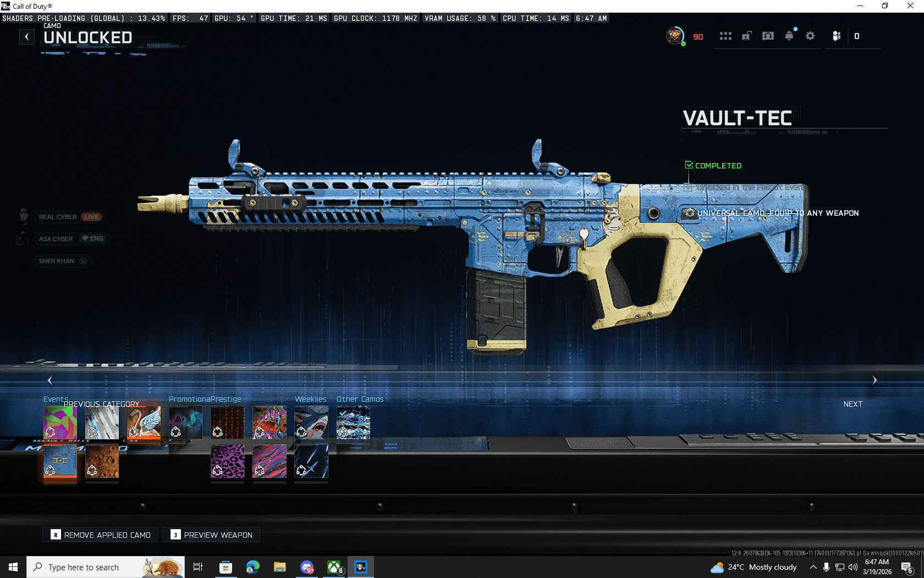924x578 pixels.
Task: Go back using the arrow beside UNLOCKED
Action: (26, 37)
